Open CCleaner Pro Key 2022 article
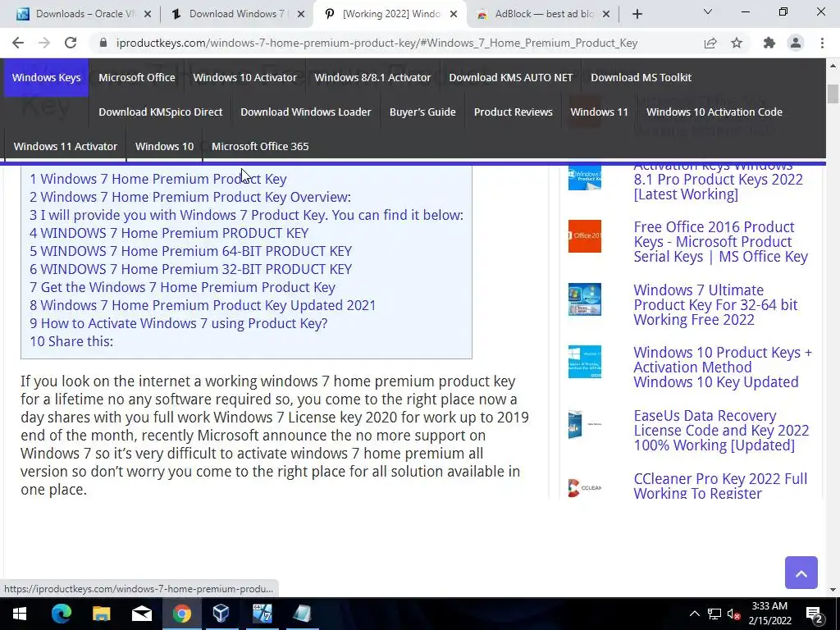 [720, 486]
